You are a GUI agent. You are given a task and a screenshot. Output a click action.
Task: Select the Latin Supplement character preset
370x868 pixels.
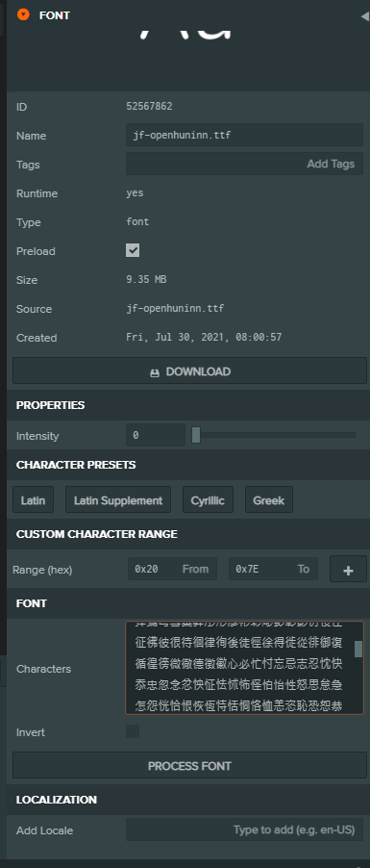(118, 499)
